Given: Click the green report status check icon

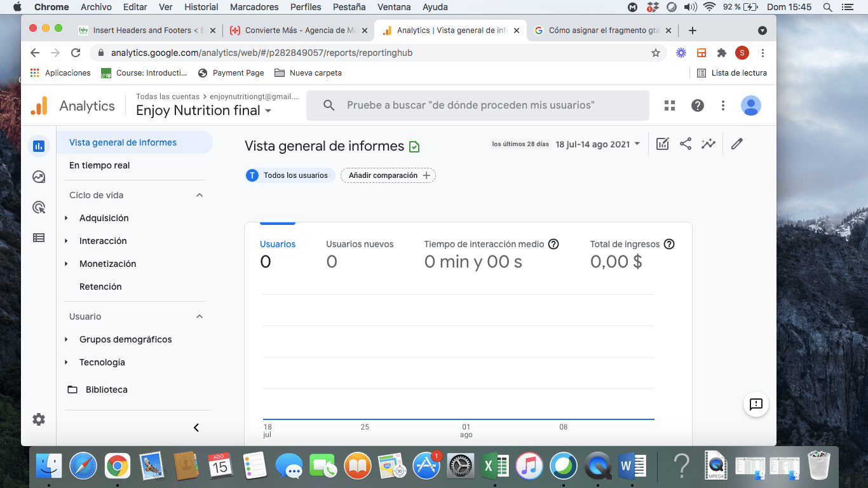Looking at the screenshot, I should point(414,147).
